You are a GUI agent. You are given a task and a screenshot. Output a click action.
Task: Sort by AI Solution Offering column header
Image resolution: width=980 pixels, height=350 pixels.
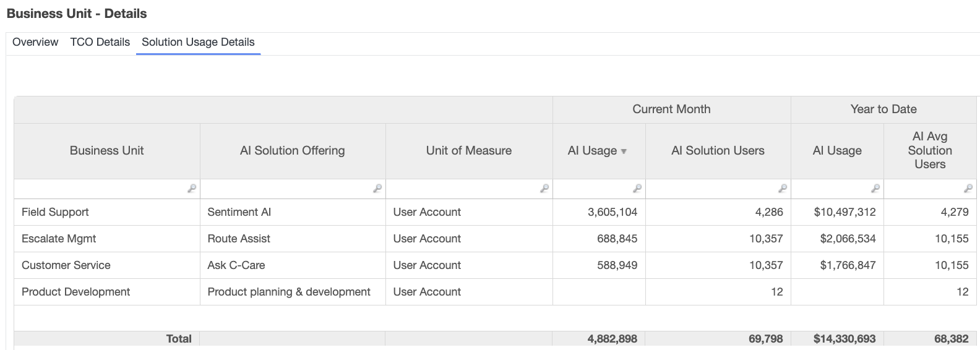(x=292, y=150)
